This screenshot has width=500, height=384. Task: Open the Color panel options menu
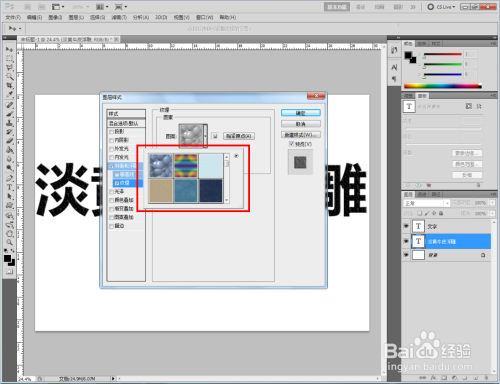click(493, 44)
